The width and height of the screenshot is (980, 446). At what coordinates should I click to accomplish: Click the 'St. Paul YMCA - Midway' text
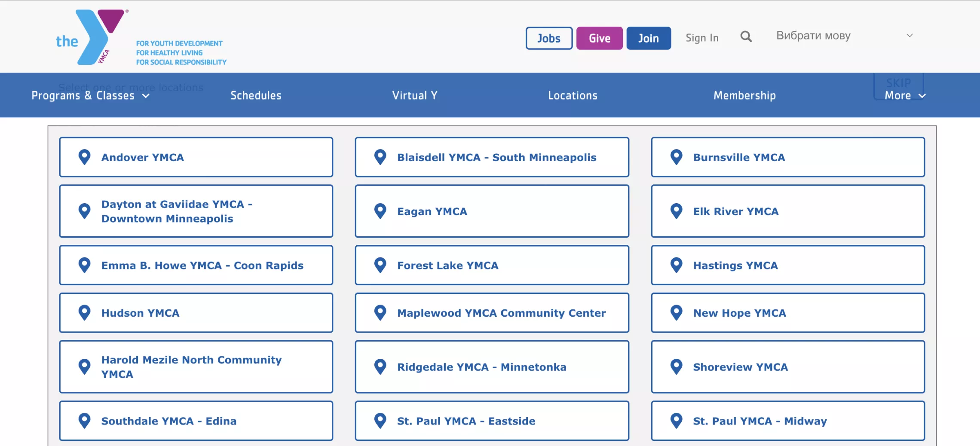[760, 421]
